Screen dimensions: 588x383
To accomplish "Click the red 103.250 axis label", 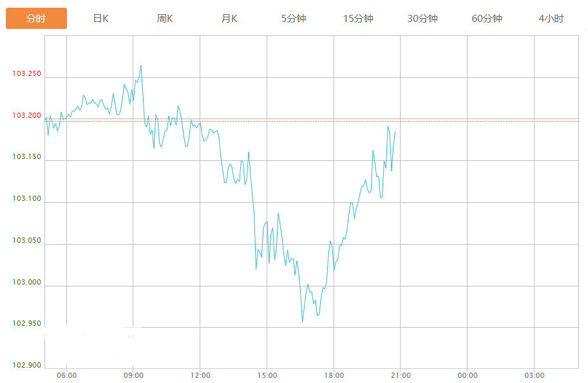I will pyautogui.click(x=26, y=74).
